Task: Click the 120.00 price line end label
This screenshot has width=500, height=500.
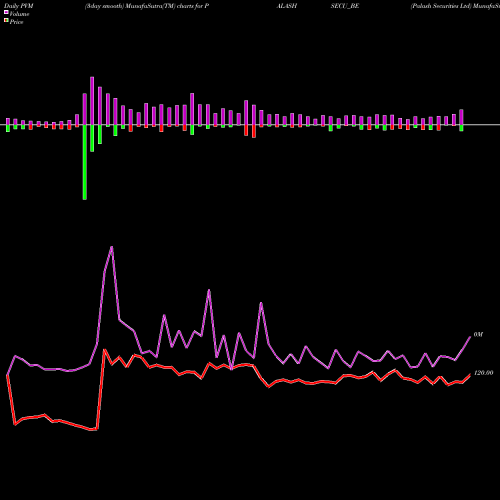Action: pos(483,373)
